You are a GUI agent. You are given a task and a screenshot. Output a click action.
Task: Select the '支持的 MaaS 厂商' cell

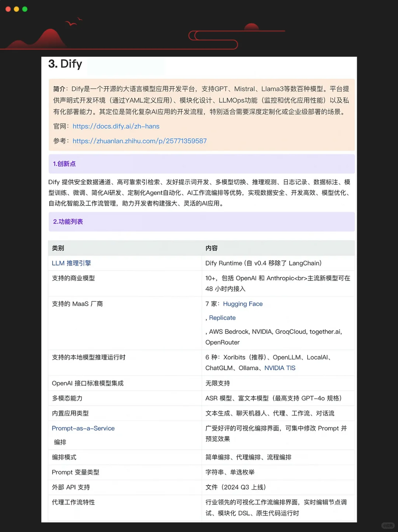pyautogui.click(x=125, y=323)
